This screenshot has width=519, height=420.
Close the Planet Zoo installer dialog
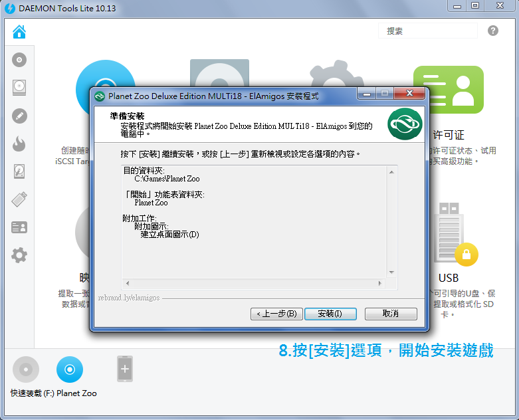coord(409,93)
